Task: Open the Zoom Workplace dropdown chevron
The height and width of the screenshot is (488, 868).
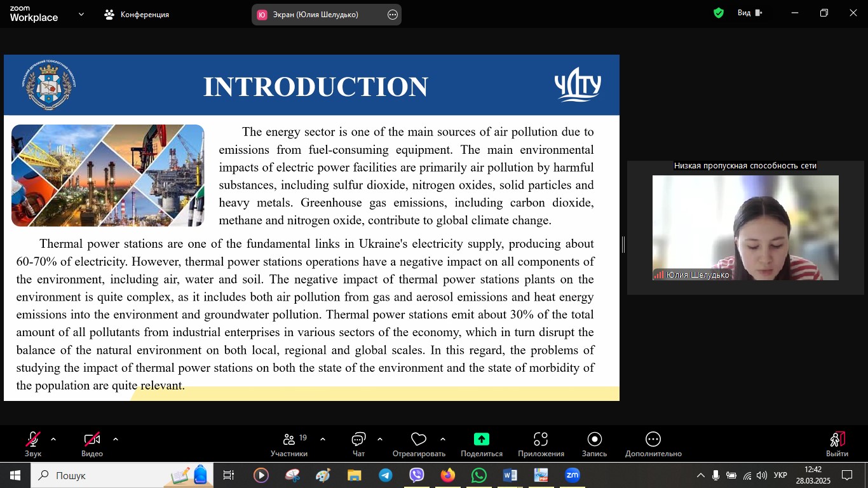Action: 81,14
